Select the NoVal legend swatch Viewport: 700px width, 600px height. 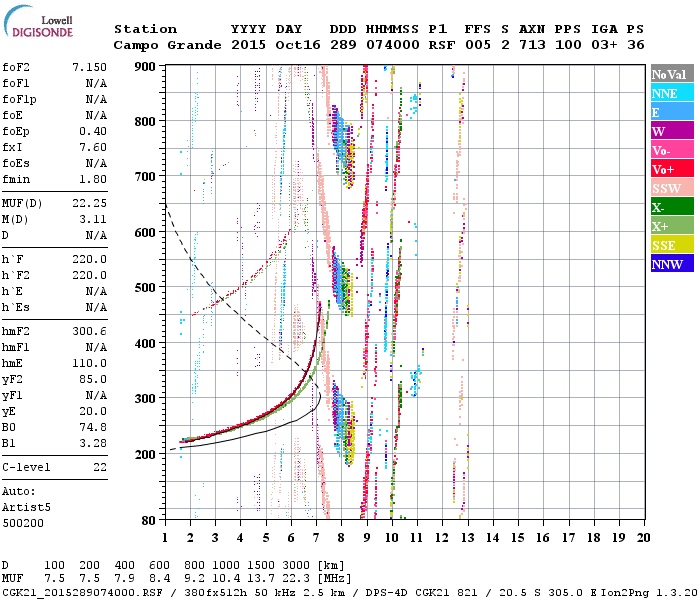coord(672,74)
